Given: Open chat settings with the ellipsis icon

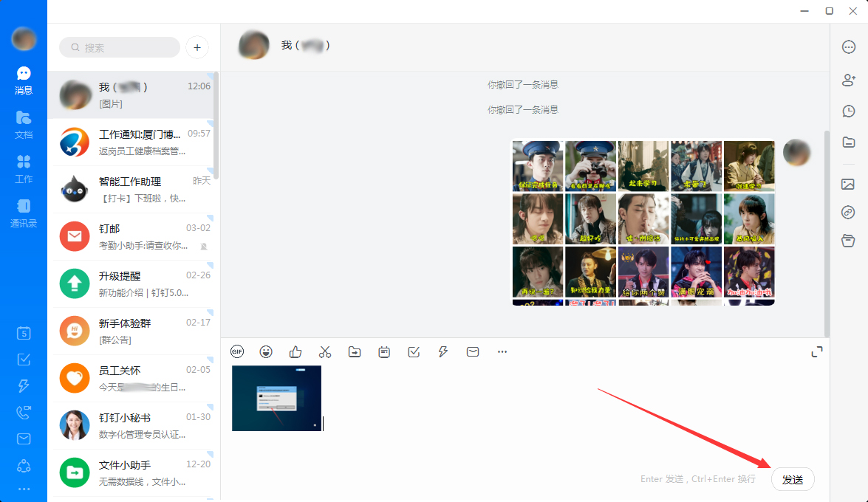Looking at the screenshot, I should [848, 47].
